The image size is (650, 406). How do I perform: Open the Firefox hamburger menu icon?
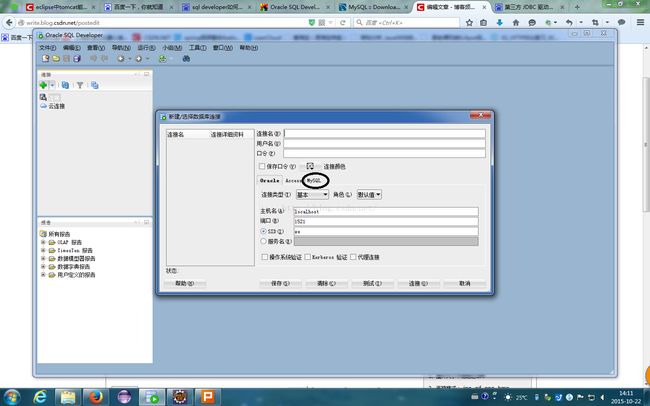tap(640, 23)
